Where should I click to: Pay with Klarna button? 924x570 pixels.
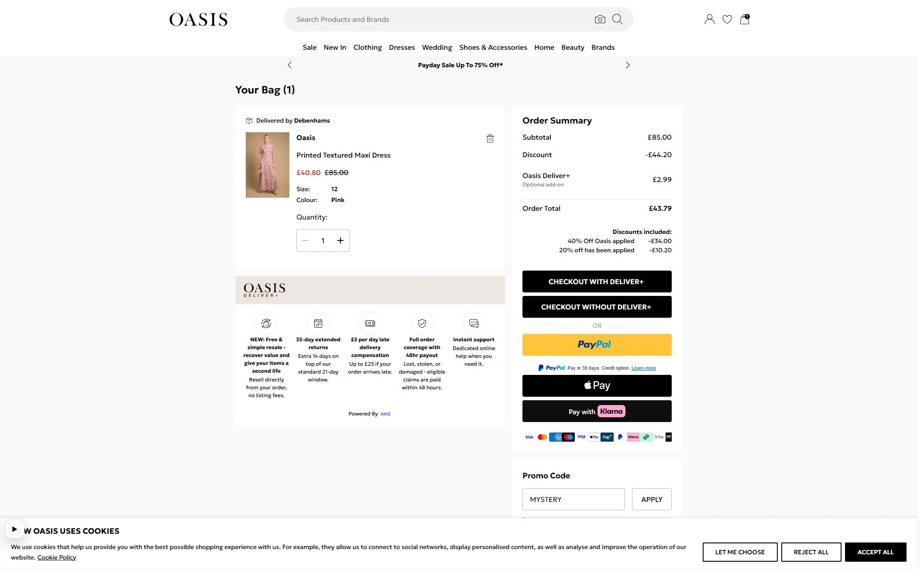coord(597,411)
